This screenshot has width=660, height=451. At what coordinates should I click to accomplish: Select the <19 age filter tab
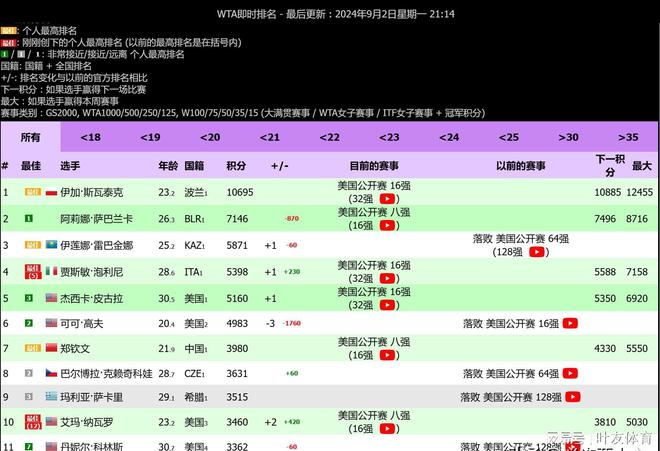pyautogui.click(x=150, y=137)
